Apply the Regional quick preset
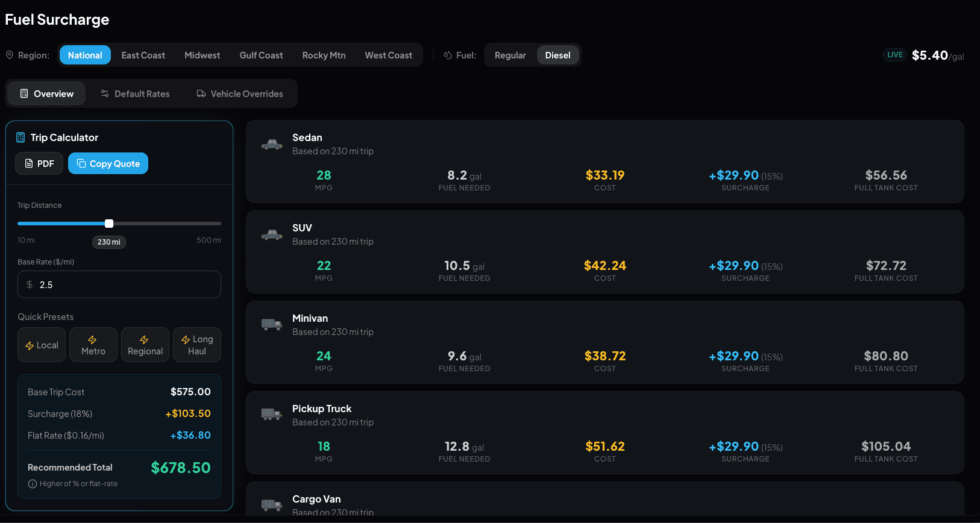Screen dimensions: 980x523 point(145,345)
